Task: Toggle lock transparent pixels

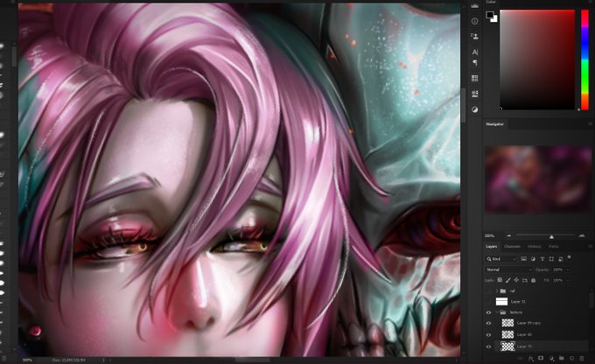Action: point(500,280)
